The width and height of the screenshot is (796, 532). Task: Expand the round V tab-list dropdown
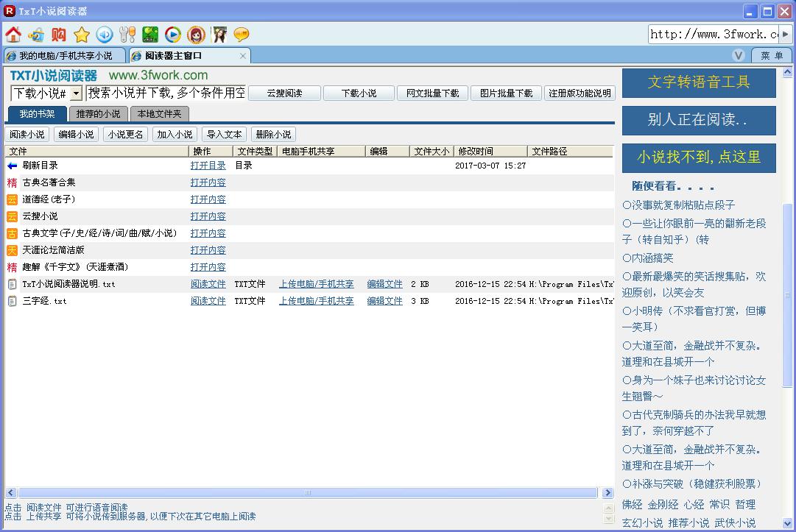pos(739,56)
